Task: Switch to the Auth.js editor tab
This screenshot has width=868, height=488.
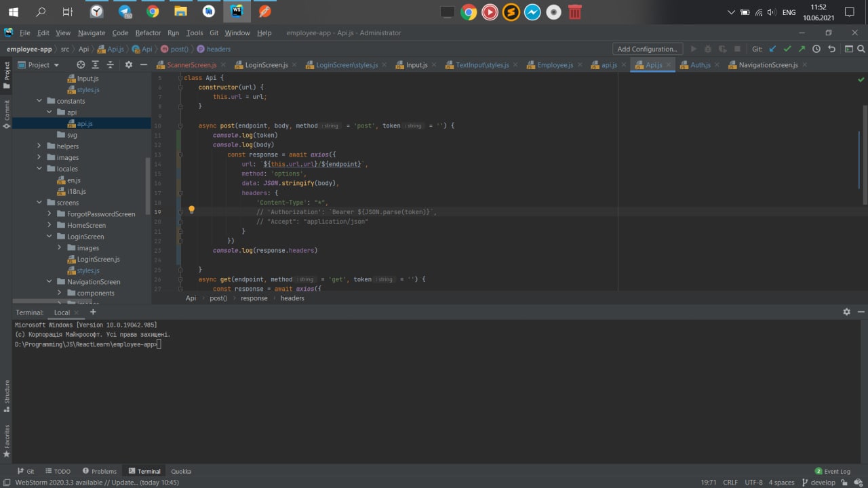Action: [x=700, y=65]
